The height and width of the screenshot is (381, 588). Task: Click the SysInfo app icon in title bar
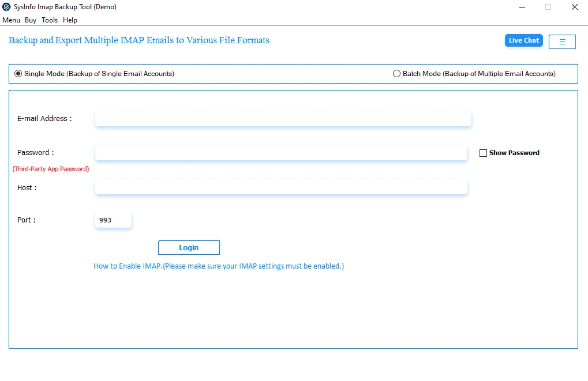point(6,7)
